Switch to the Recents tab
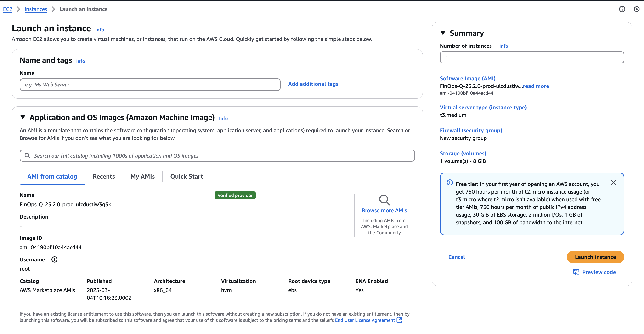 click(x=104, y=176)
